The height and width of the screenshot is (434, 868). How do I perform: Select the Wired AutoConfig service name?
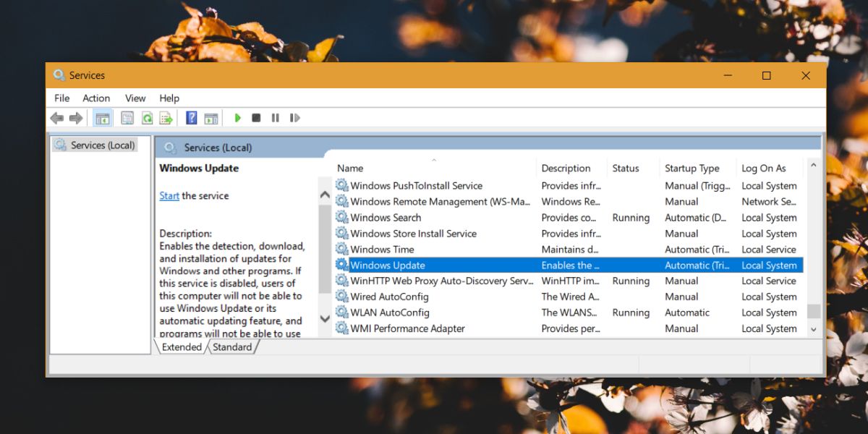(x=390, y=297)
